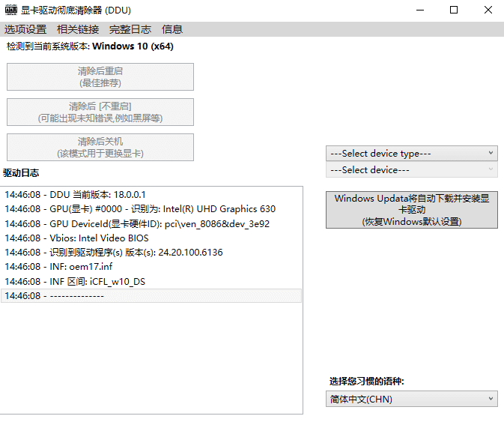Viewport: 504px width, 422px height.
Task: Click the 清除后 [不重启] button
Action: click(100, 112)
